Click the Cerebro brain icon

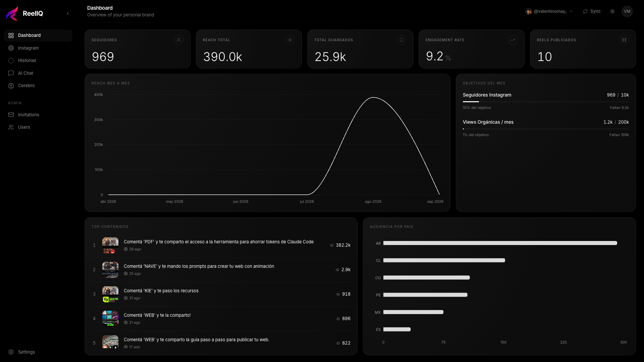(x=11, y=86)
